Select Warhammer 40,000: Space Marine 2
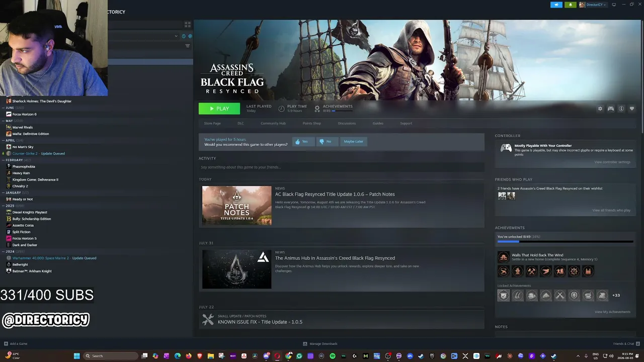This screenshot has height=362, width=644. click(54, 258)
